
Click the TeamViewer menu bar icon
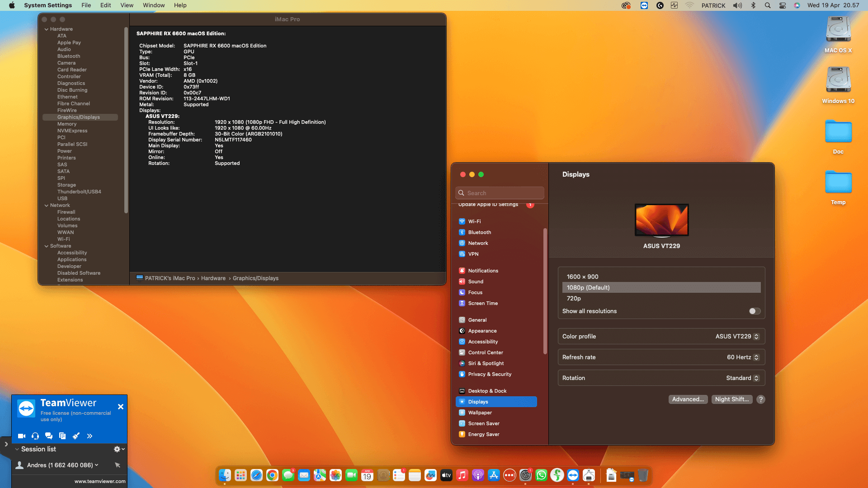click(x=644, y=5)
